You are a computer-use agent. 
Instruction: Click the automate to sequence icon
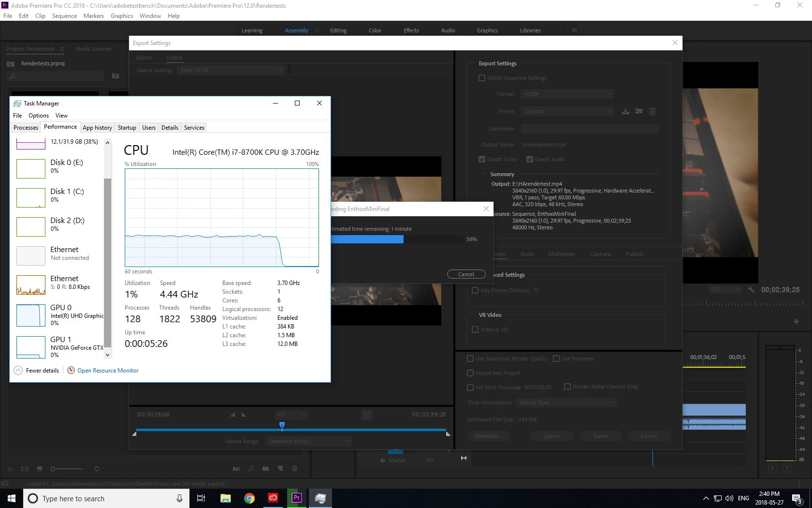click(x=236, y=469)
